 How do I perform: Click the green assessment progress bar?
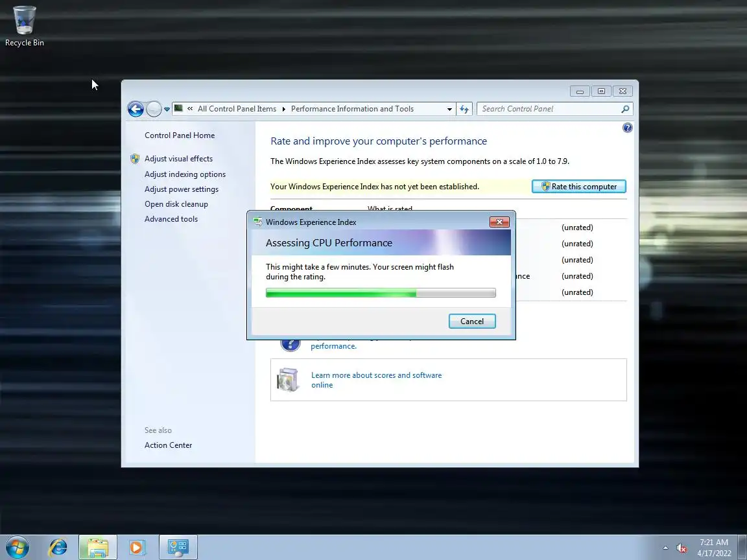[x=381, y=292]
